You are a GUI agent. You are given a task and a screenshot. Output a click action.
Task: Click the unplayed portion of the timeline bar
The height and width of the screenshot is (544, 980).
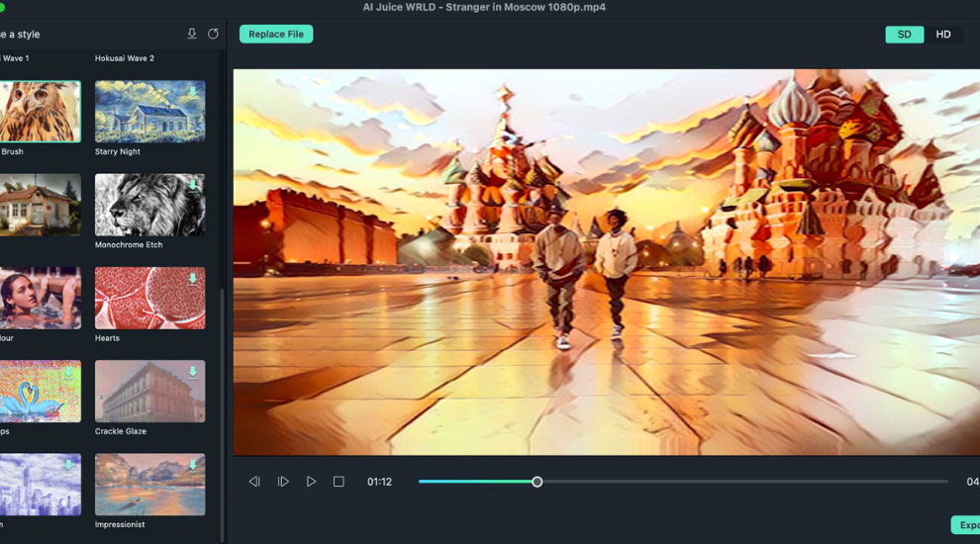pos(745,482)
